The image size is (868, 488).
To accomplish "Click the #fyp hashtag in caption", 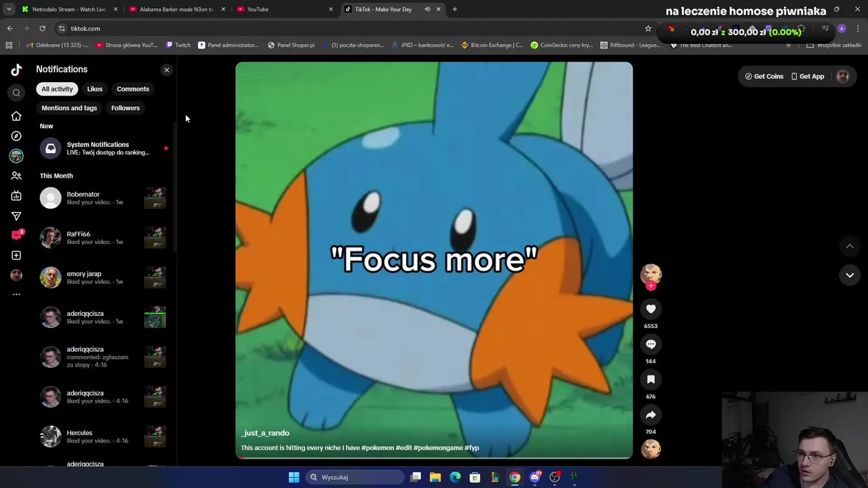I will 472,448.
